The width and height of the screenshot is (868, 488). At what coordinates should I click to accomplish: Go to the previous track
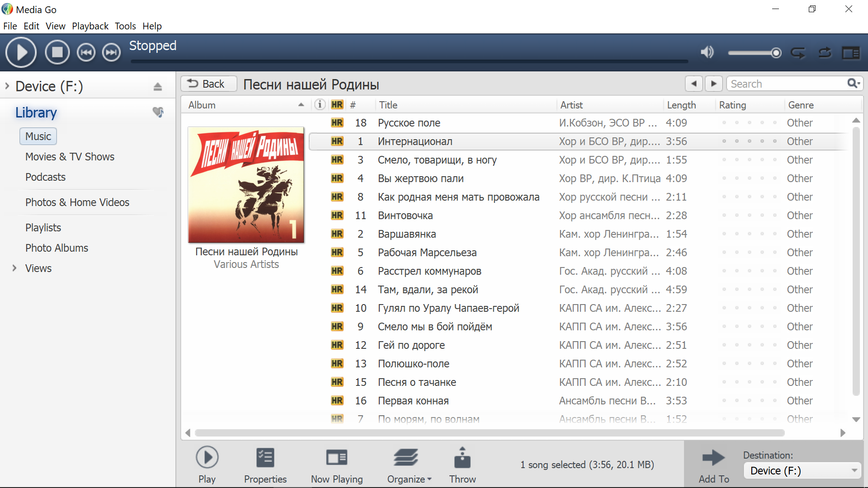point(86,53)
